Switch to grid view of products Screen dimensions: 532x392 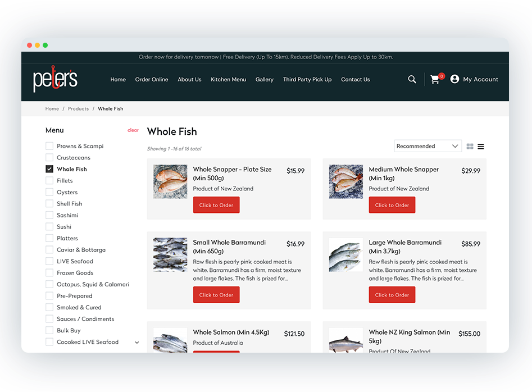470,146
